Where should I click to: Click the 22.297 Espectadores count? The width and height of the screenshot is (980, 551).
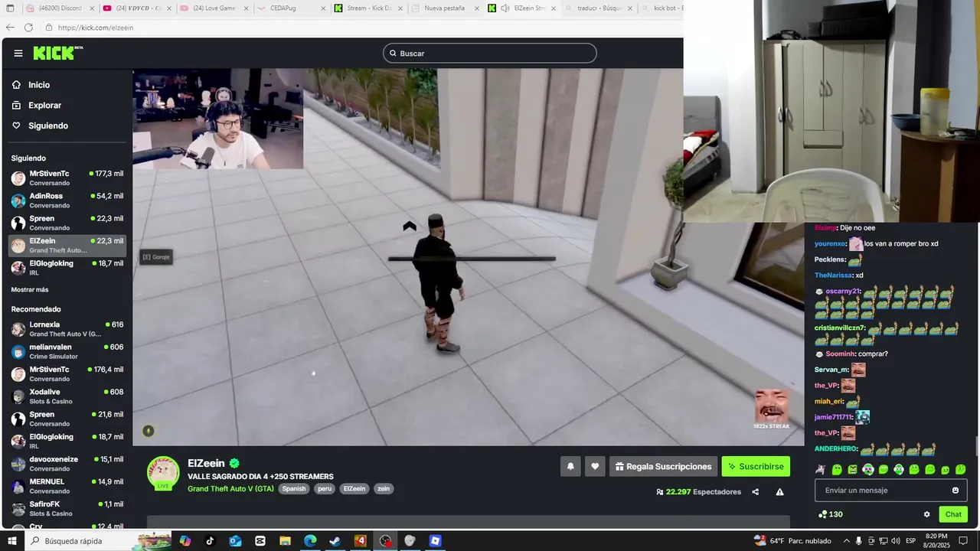[698, 492]
